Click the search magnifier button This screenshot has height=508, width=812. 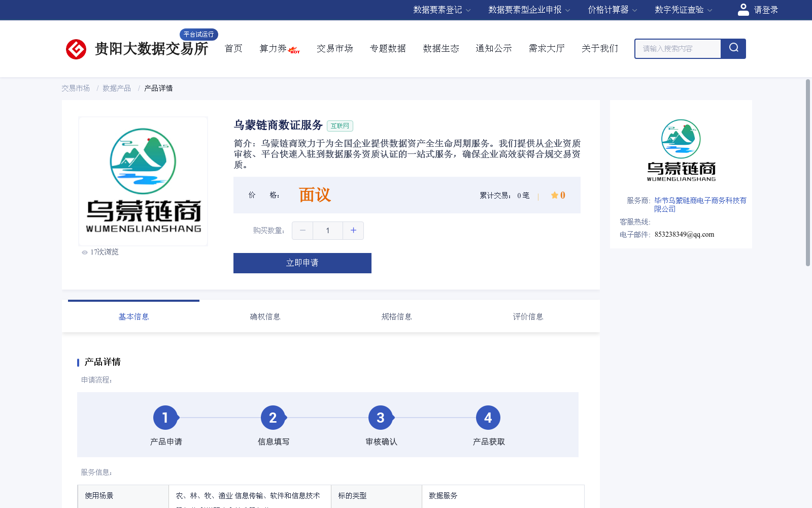coord(733,49)
